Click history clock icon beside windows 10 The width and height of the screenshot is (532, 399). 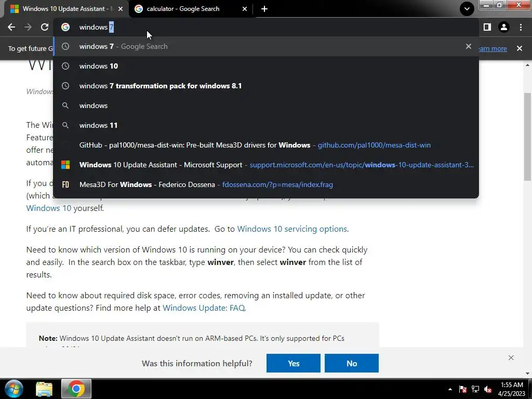point(65,66)
